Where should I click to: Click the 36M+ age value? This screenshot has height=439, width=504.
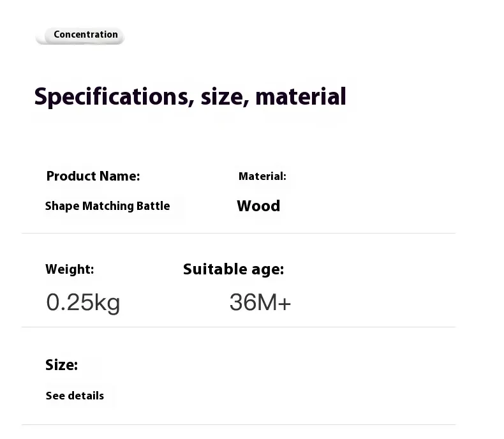(x=260, y=302)
